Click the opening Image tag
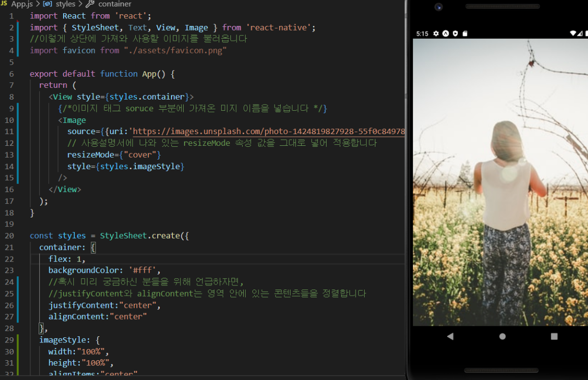 point(72,120)
